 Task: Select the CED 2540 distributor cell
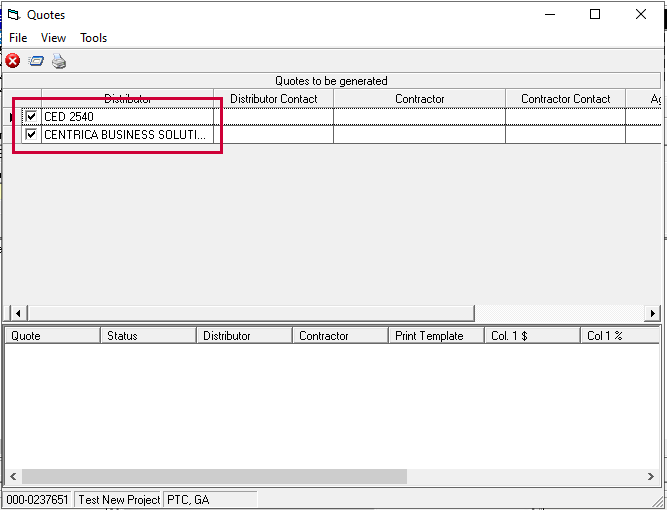126,117
